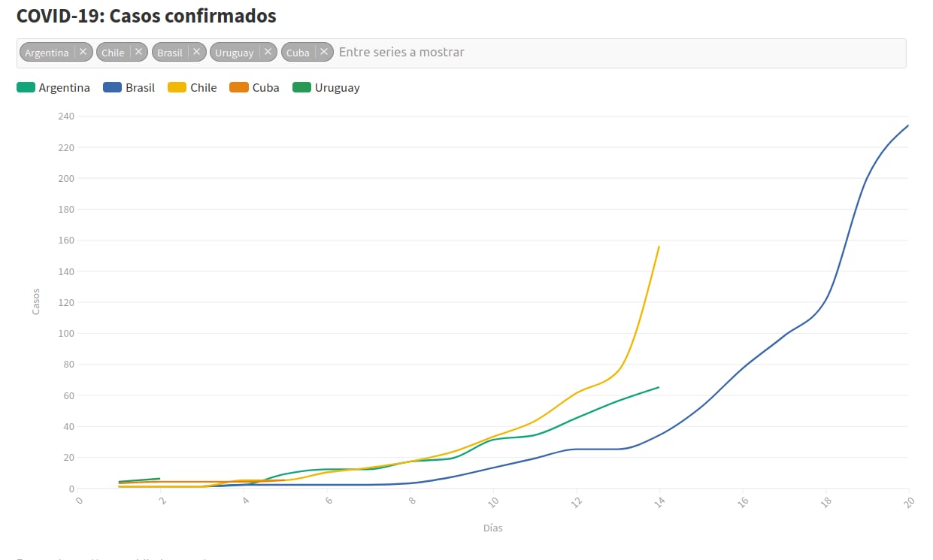
Task: Click the Chile line endpoint at day 14
Action: (659, 247)
